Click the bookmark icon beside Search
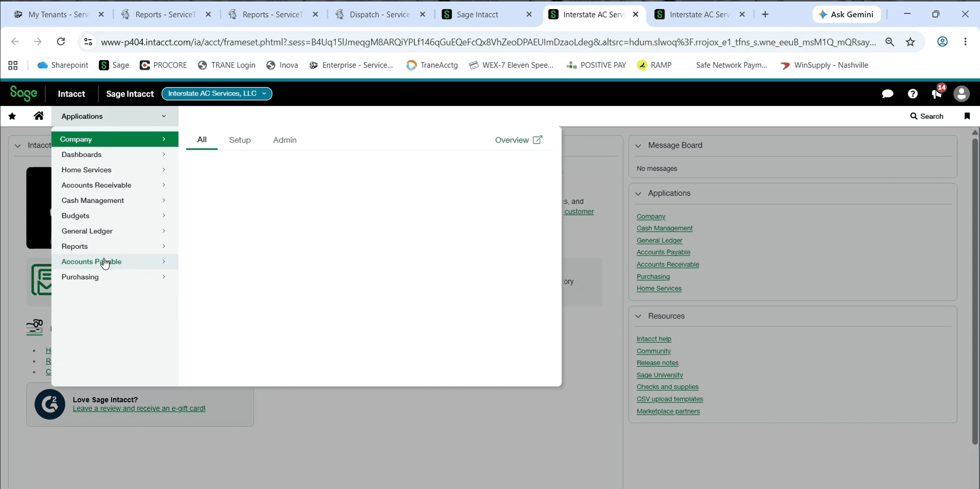This screenshot has height=489, width=980. click(967, 116)
